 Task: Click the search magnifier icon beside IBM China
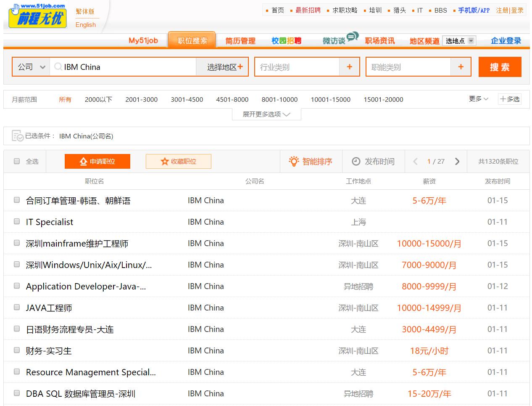click(58, 67)
